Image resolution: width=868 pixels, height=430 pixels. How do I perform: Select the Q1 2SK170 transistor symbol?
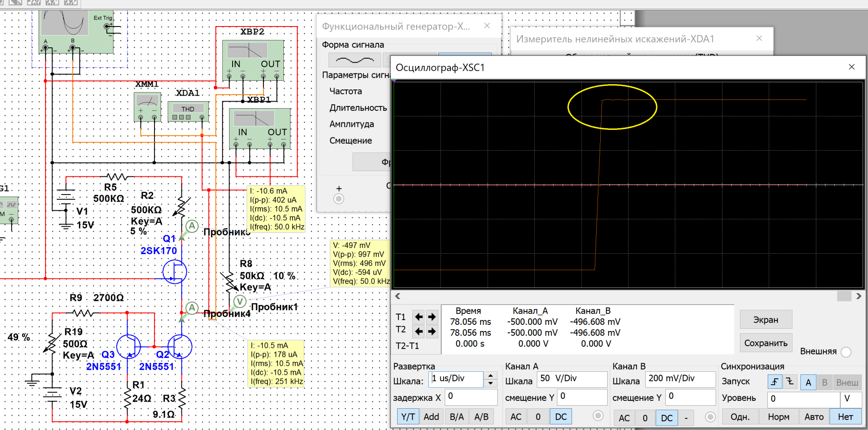174,272
